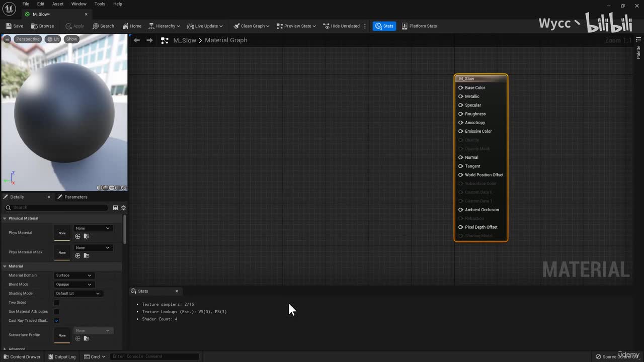644x362 pixels.
Task: Enable the Two Sided checkbox
Action: pyautogui.click(x=57, y=303)
